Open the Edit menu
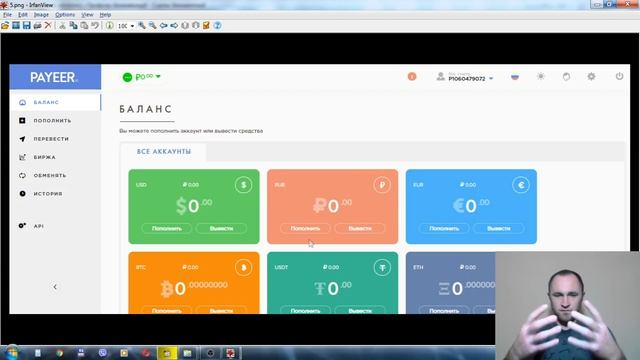Viewport: 640px width, 360px height. [22, 15]
